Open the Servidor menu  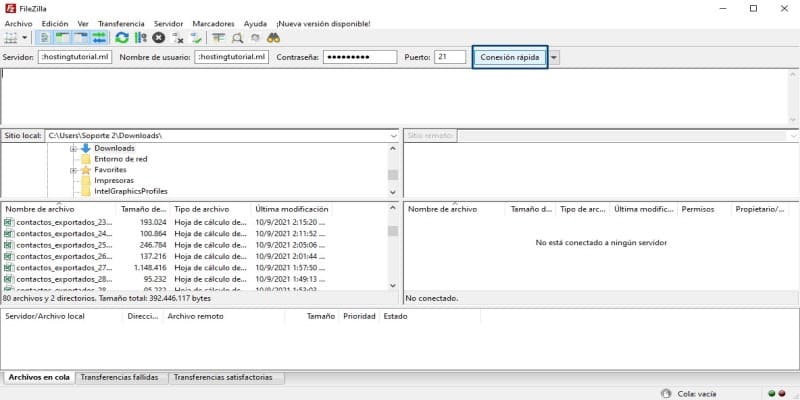click(168, 23)
